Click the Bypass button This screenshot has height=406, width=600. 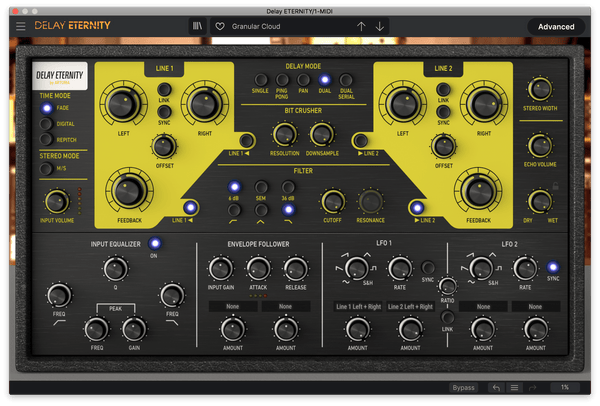point(463,388)
